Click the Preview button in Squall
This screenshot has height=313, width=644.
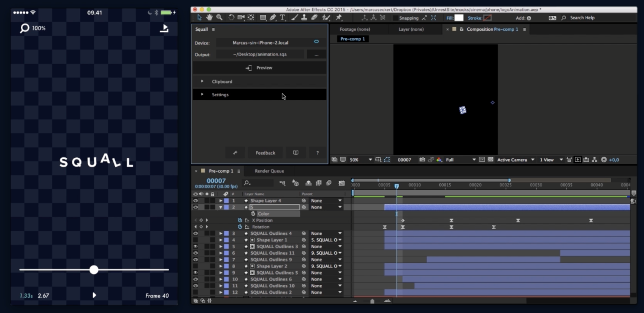click(260, 68)
